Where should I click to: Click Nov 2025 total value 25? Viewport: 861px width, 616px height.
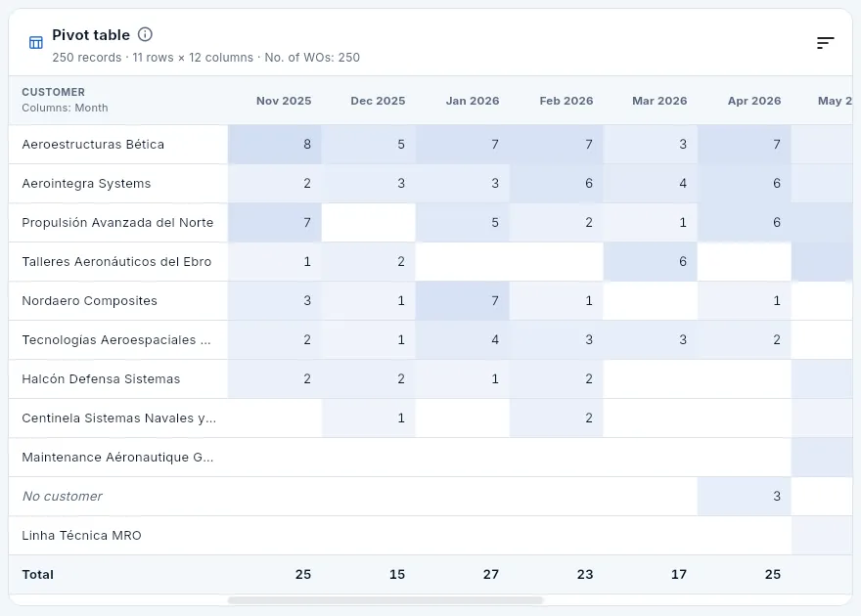303,574
